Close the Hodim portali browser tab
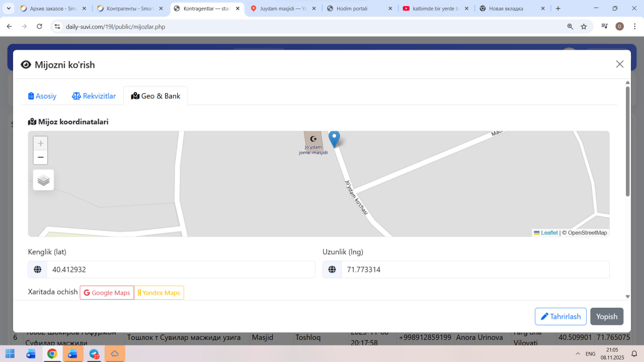 pos(390,9)
